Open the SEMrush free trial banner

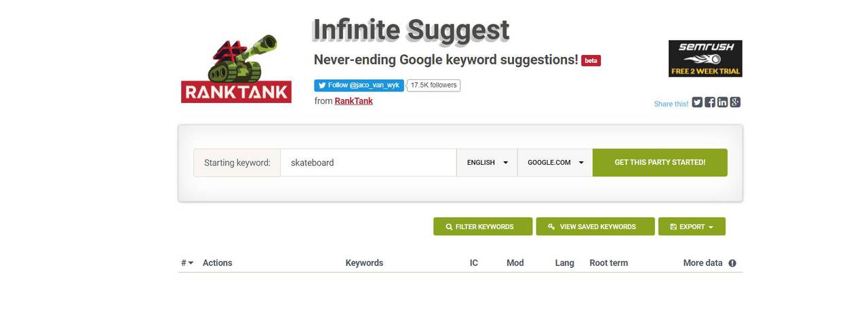pyautogui.click(x=705, y=58)
